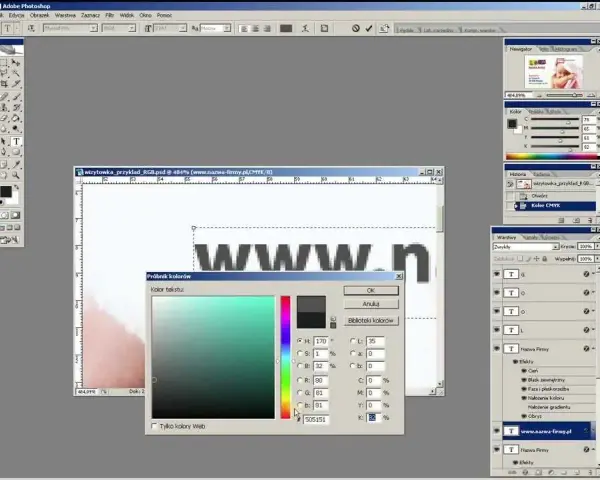Open the 'Zwykły' blend mode dropdown
The image size is (600, 480).
555,247
